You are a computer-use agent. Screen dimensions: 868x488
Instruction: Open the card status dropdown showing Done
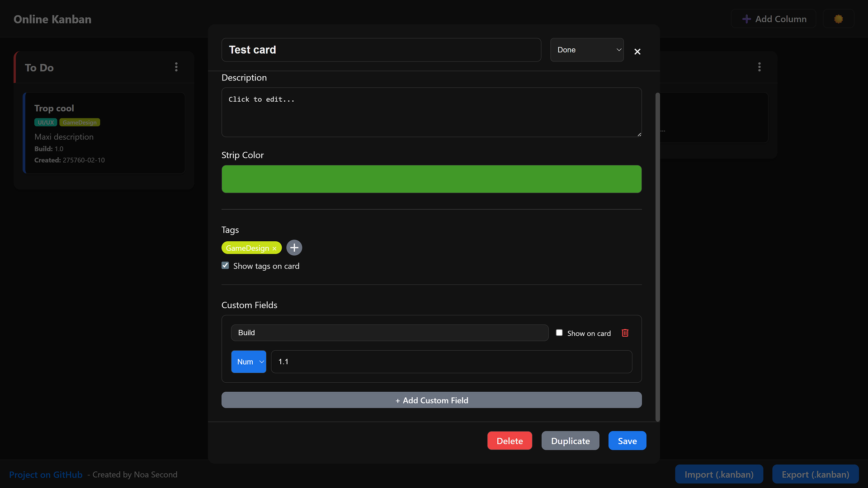click(x=587, y=50)
